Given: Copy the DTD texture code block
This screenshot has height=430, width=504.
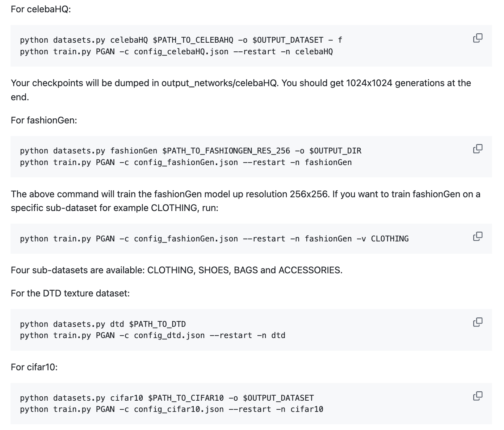Looking at the screenshot, I should coord(478,322).
